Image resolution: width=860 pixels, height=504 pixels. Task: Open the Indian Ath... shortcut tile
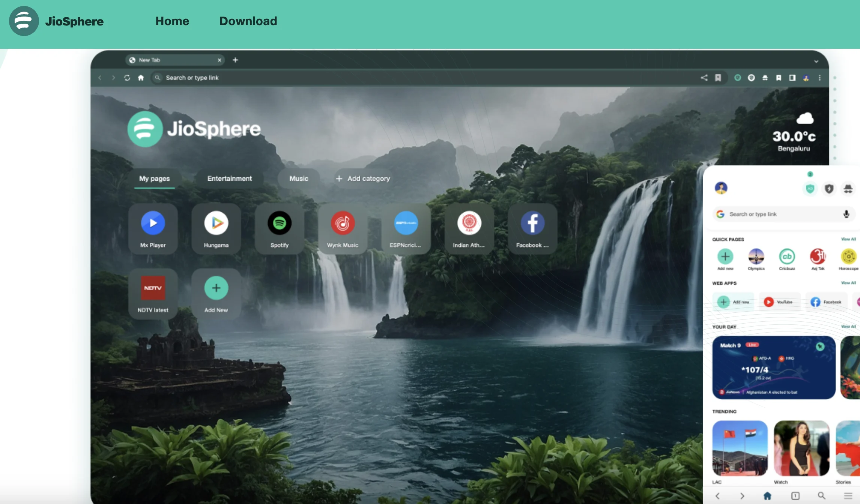tap(469, 228)
